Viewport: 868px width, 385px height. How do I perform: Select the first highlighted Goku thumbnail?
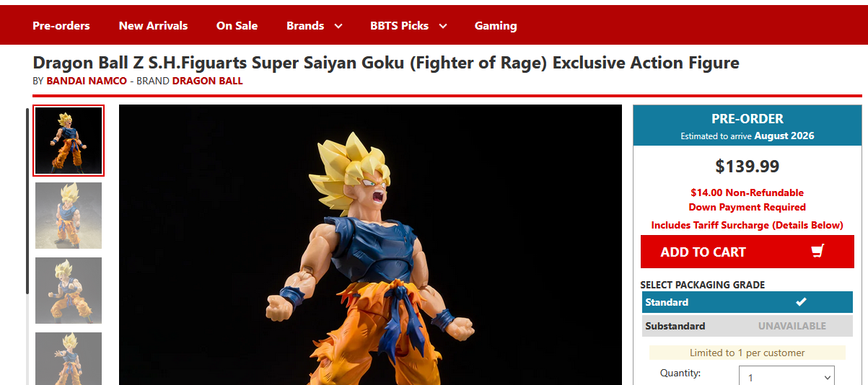click(69, 141)
